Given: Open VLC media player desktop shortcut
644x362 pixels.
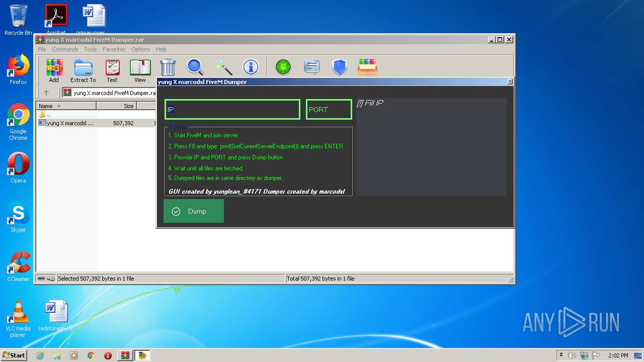Looking at the screenshot, I should coord(18,319).
